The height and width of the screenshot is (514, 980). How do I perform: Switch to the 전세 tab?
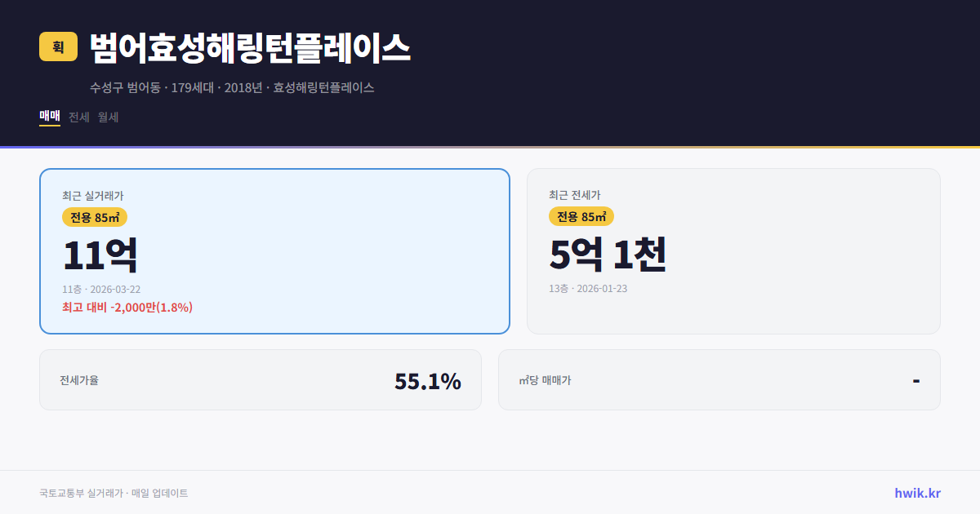pyautogui.click(x=78, y=117)
